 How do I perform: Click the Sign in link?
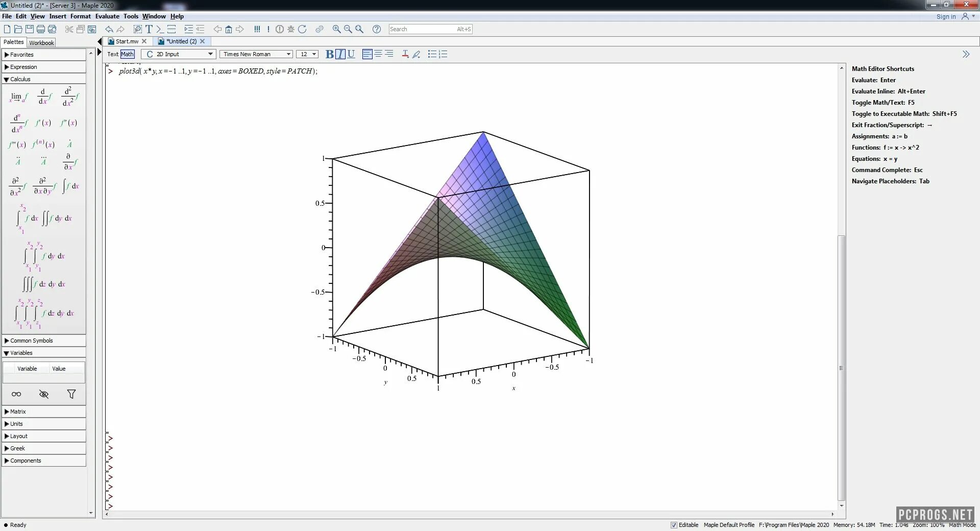946,17
